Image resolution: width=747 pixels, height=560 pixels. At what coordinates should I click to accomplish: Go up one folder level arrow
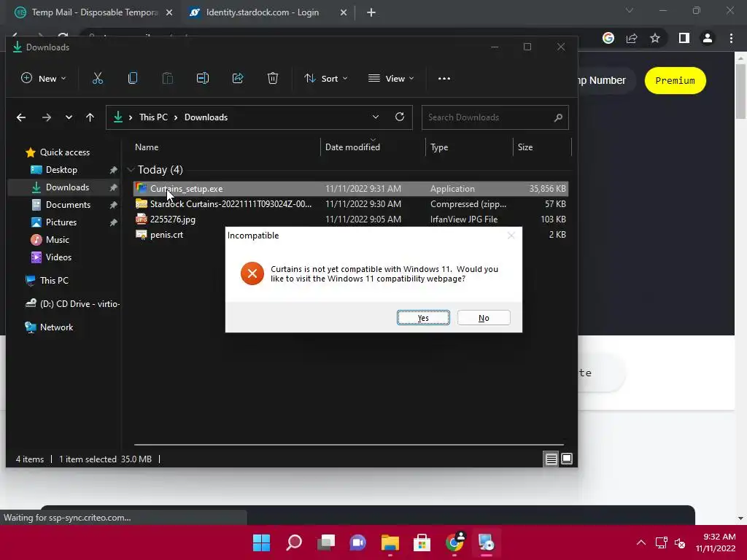click(90, 117)
